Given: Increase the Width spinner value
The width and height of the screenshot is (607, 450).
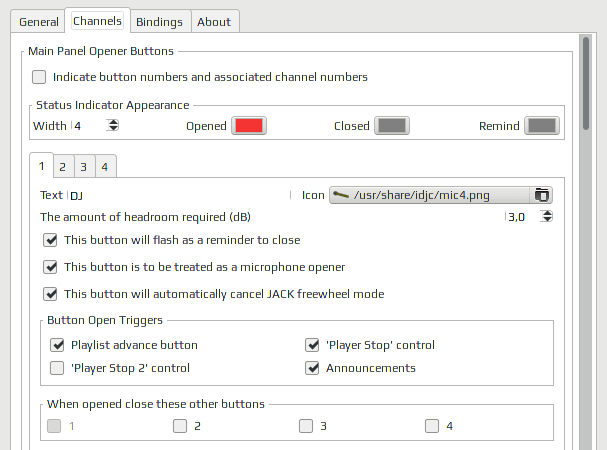Looking at the screenshot, I should coord(113,122).
